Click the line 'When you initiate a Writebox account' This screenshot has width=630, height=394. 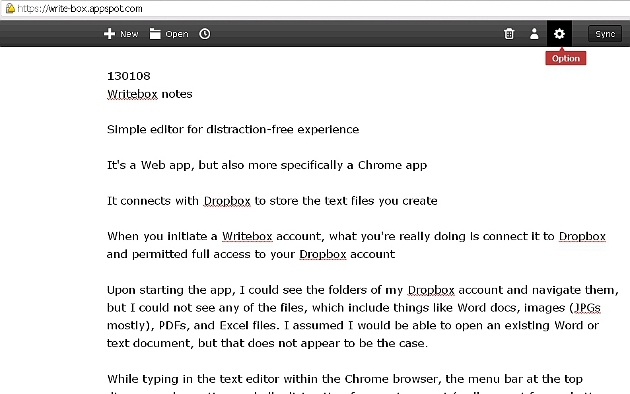356,236
